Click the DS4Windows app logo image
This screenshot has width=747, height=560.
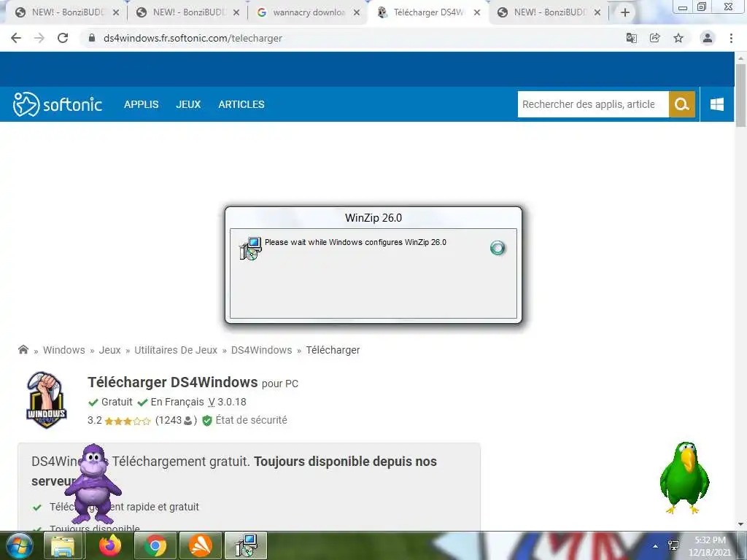click(x=46, y=400)
